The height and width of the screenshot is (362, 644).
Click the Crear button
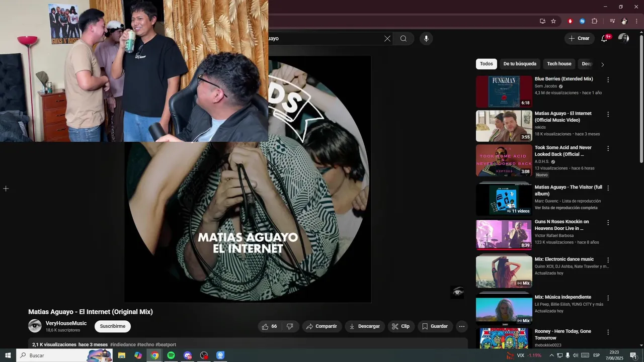tap(579, 38)
